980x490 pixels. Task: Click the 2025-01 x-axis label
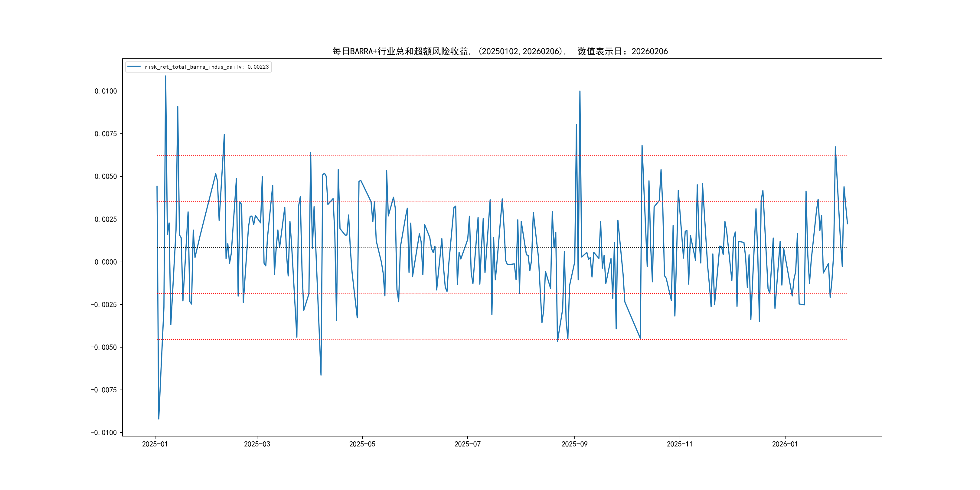(x=155, y=444)
